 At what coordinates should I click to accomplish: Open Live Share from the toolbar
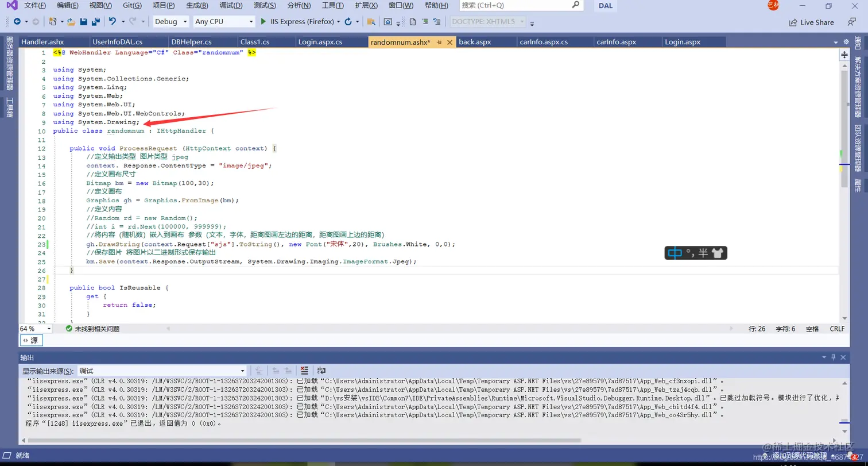point(812,22)
